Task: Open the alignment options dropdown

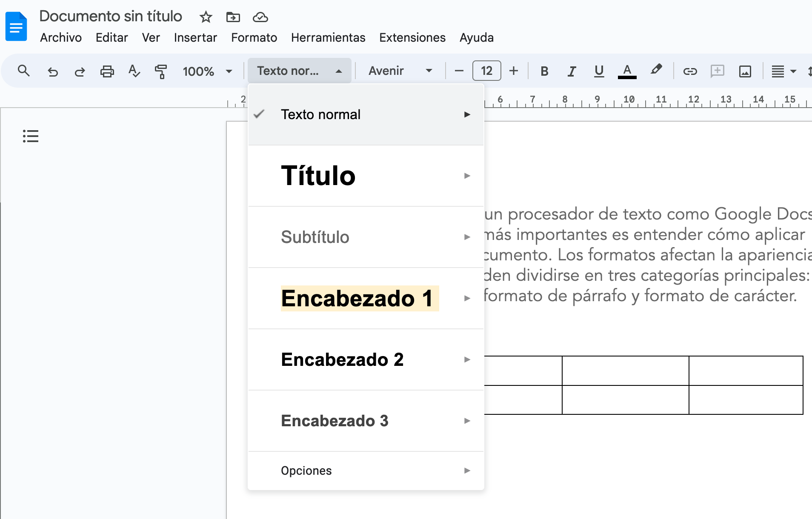Action: (x=783, y=71)
